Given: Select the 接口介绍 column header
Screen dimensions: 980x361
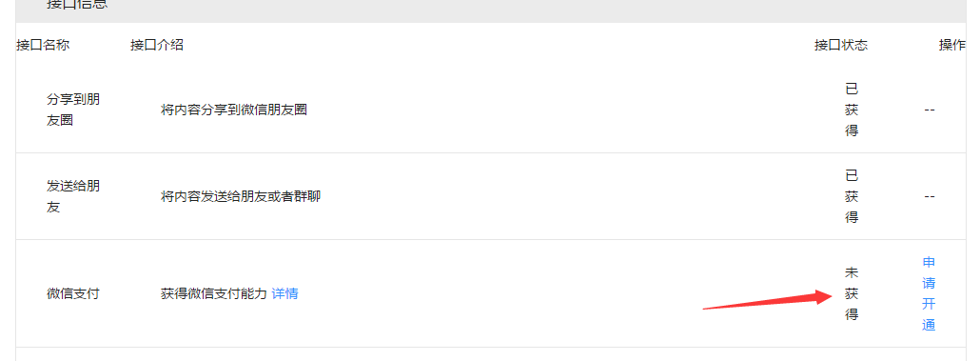Looking at the screenshot, I should click(157, 45).
